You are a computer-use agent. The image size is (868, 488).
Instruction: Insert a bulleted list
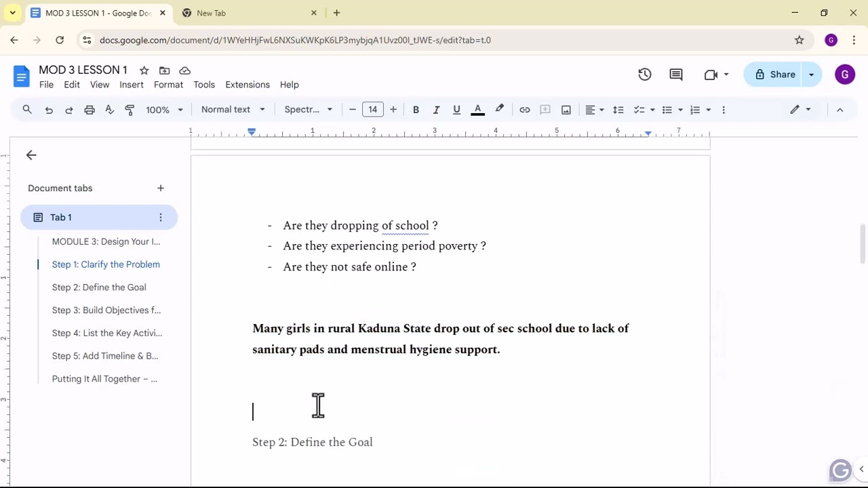(x=667, y=110)
